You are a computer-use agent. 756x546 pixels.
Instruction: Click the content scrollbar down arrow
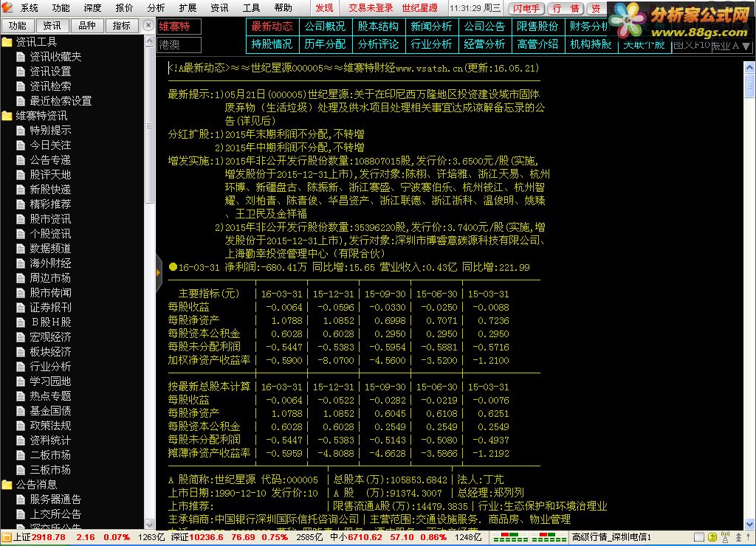pyautogui.click(x=749, y=524)
